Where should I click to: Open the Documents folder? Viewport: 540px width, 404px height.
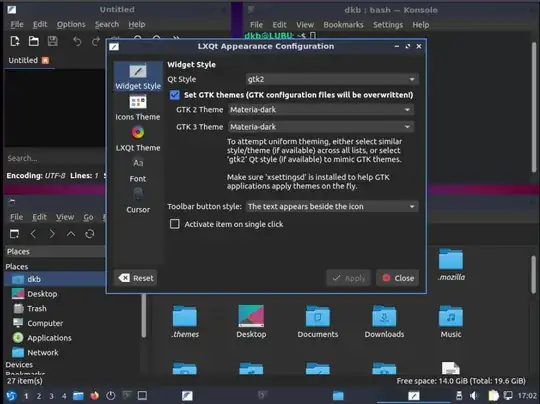pyautogui.click(x=318, y=322)
